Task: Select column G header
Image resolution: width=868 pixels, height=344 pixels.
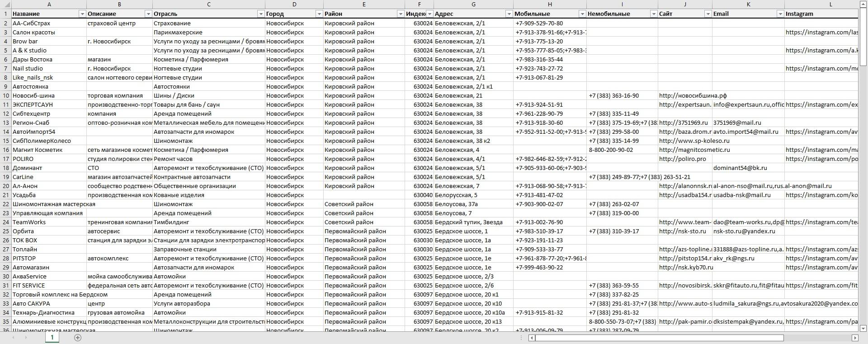Action: click(x=473, y=4)
